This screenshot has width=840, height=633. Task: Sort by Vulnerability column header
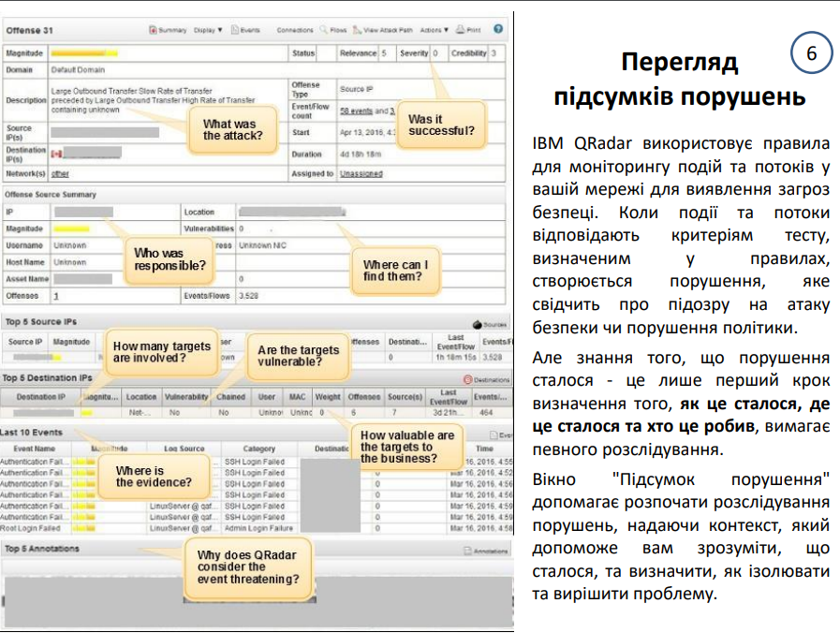pos(186,397)
